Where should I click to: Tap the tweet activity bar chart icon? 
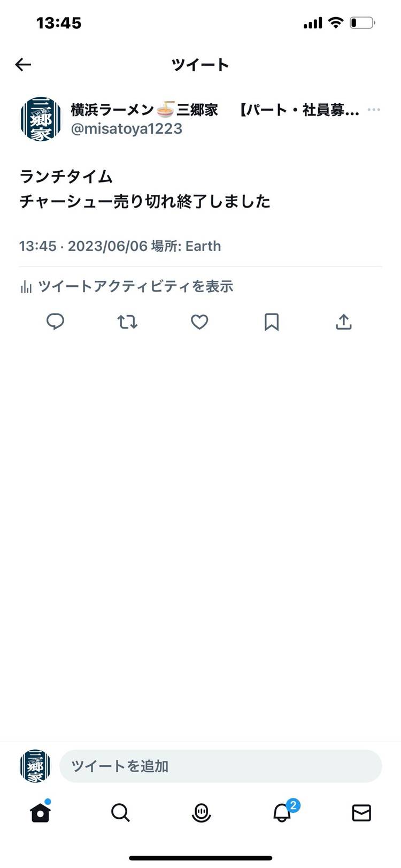click(x=26, y=287)
